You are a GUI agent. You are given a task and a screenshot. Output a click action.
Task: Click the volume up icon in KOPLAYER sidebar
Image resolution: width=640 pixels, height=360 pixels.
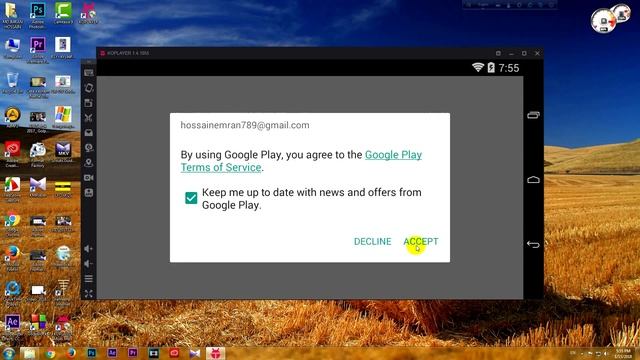(89, 249)
